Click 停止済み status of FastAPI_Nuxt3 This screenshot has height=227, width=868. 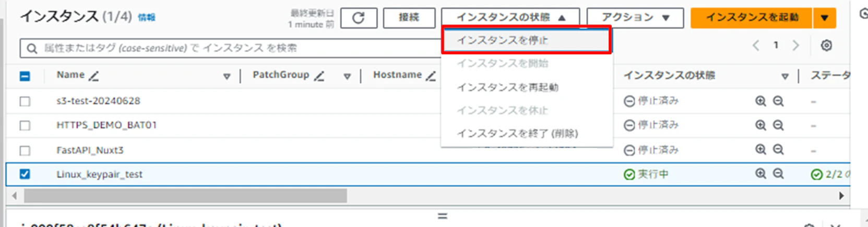[x=651, y=150]
